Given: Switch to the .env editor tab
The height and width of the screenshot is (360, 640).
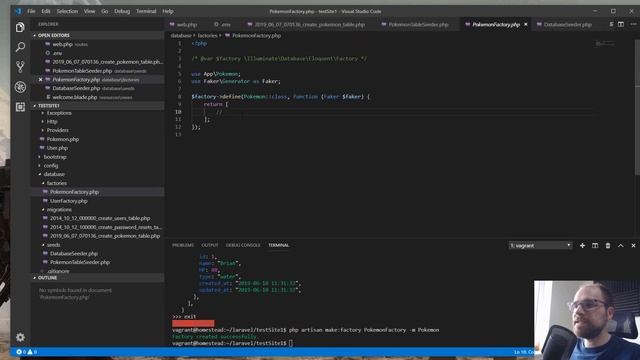Looking at the screenshot, I should pos(223,24).
